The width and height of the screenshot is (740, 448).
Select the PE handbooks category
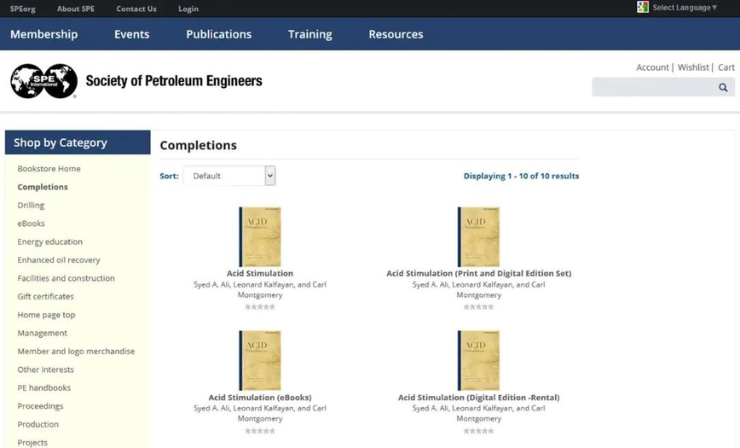pyautogui.click(x=44, y=388)
